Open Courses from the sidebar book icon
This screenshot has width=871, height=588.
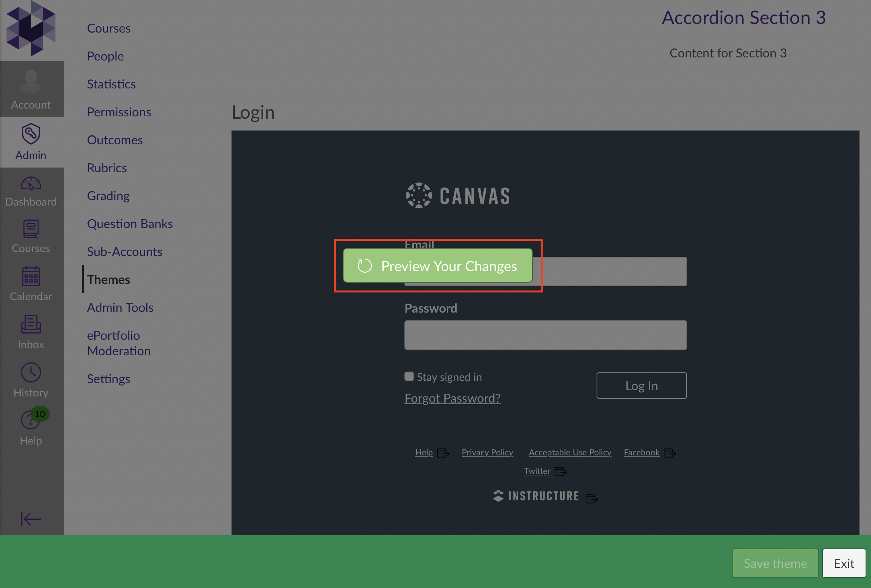point(31,237)
